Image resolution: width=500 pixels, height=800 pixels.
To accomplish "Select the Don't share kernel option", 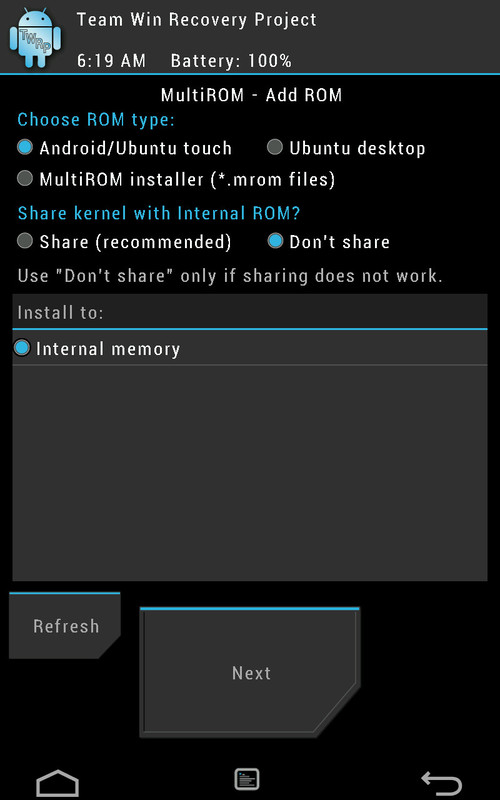I will [329, 241].
